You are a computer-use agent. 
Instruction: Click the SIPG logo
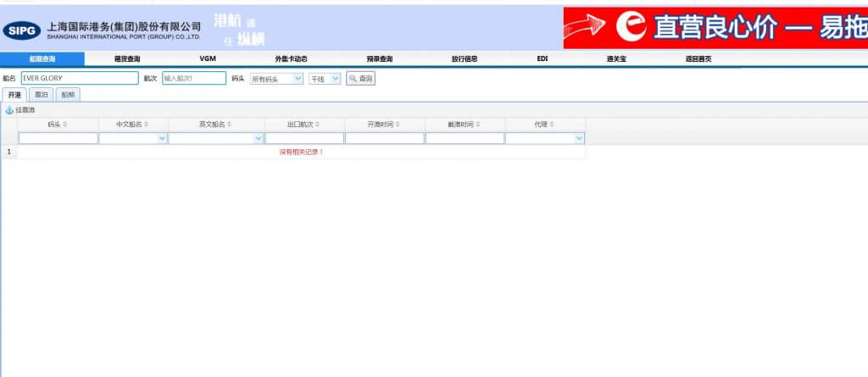click(21, 30)
